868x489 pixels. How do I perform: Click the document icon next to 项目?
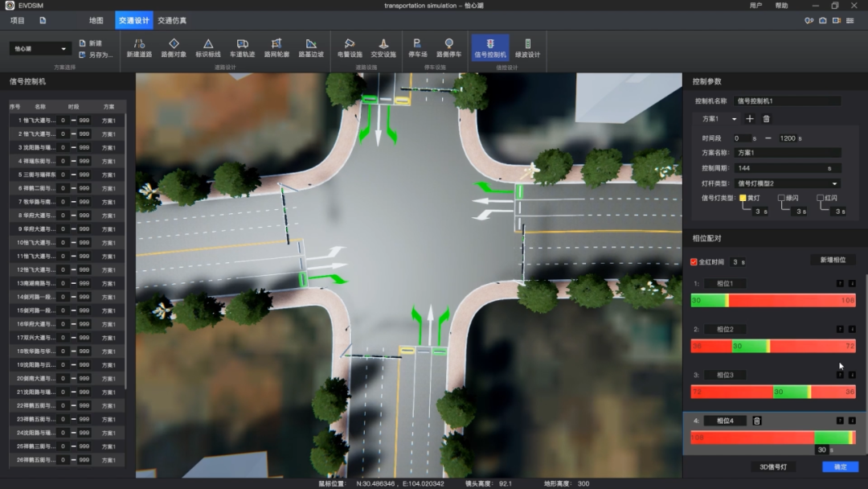point(43,20)
